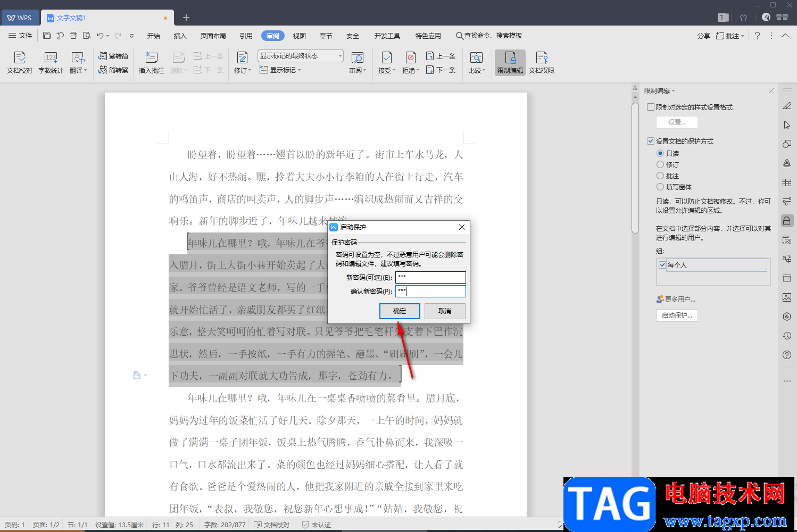Expand the quick access toolbar customize arrow
797x532 pixels.
131,36
